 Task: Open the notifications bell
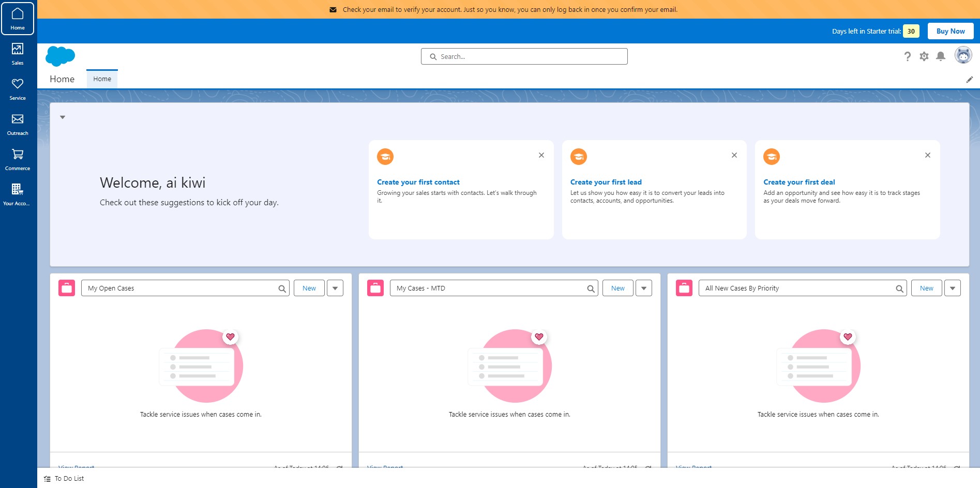tap(941, 56)
